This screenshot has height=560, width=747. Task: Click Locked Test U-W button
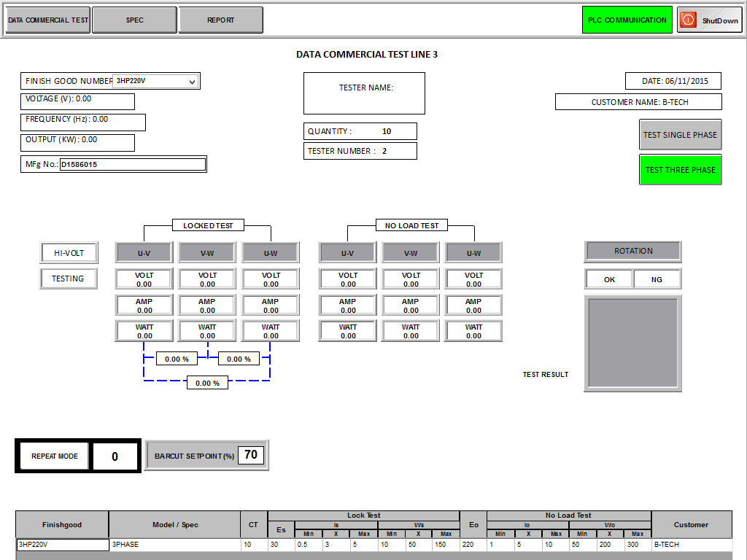[x=271, y=253]
